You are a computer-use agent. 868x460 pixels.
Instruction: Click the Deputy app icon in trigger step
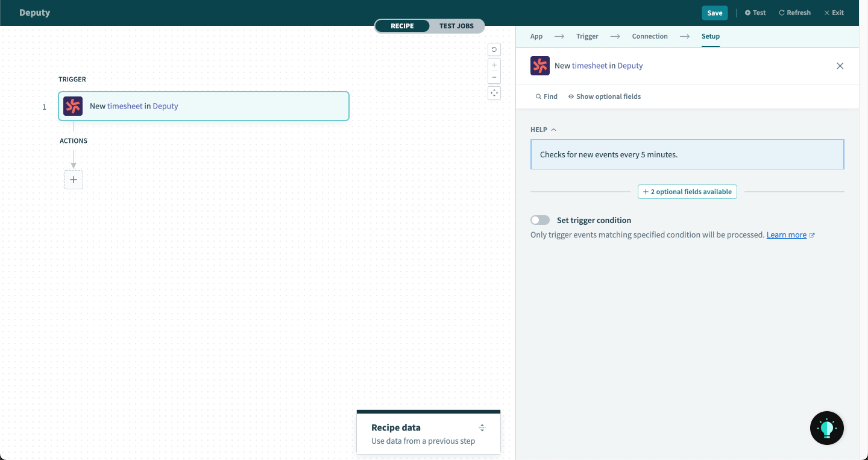(73, 106)
